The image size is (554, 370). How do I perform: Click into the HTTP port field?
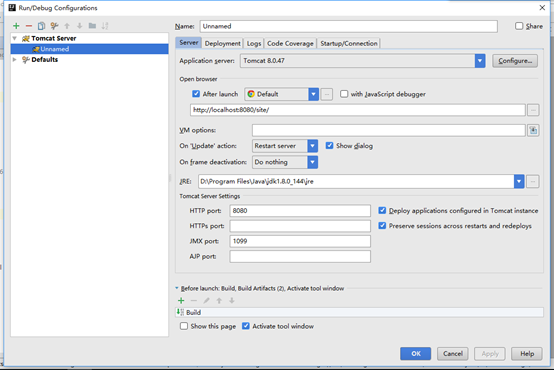[300, 211]
